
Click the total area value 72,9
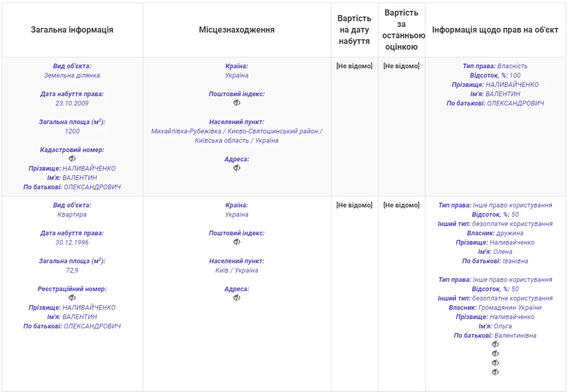click(72, 270)
